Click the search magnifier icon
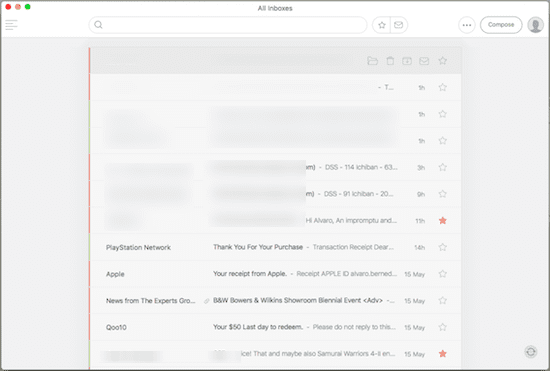The width and height of the screenshot is (550, 371). 99,25
